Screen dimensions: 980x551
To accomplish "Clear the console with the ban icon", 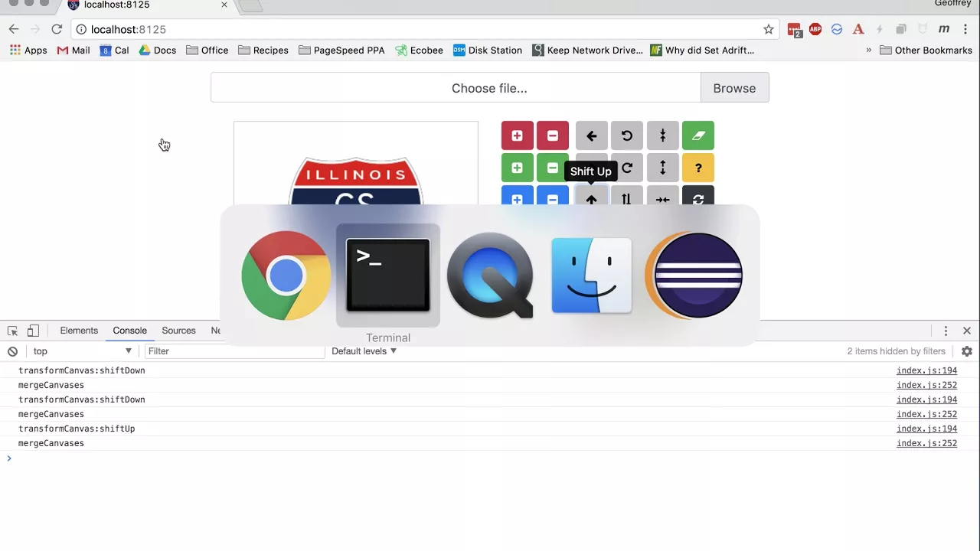I will pos(12,351).
